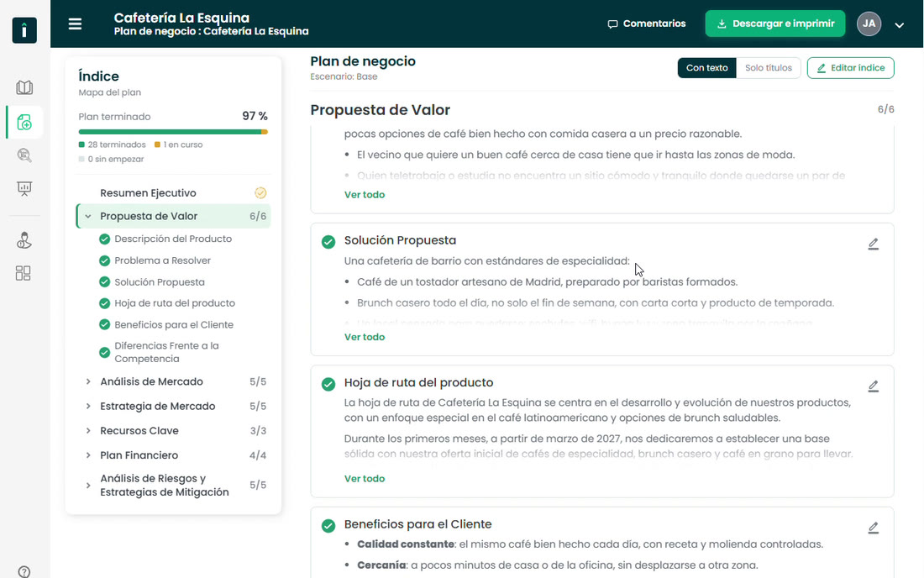Viewport: 924px width, 578px height.
Task: Switch to Solo títulos view
Action: pyautogui.click(x=769, y=68)
